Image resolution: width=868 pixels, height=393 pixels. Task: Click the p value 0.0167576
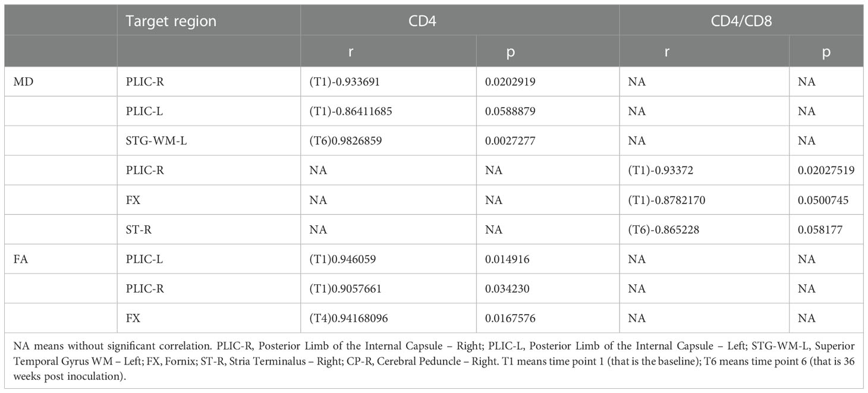point(510,318)
